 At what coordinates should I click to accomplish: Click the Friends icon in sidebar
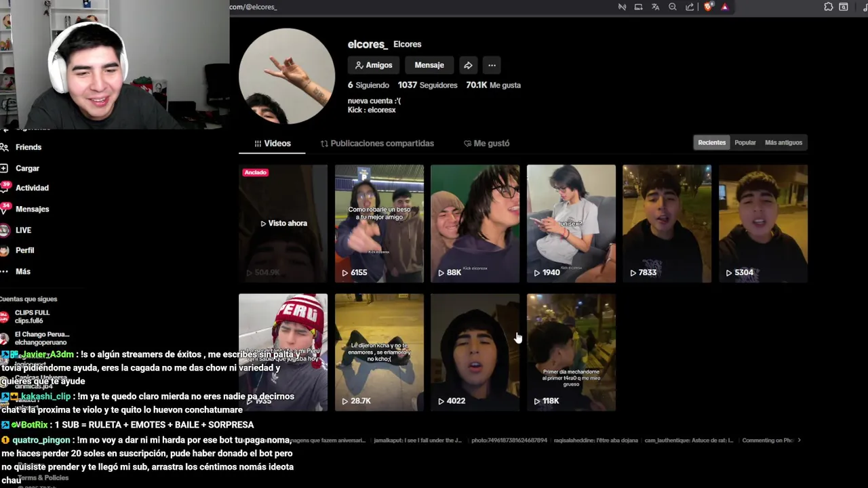[4, 147]
